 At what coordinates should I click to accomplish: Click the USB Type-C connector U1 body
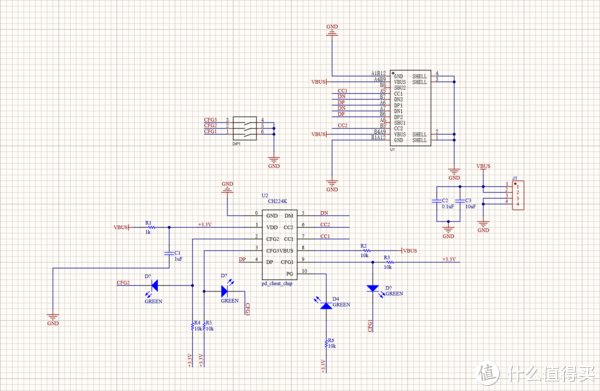tap(410, 108)
